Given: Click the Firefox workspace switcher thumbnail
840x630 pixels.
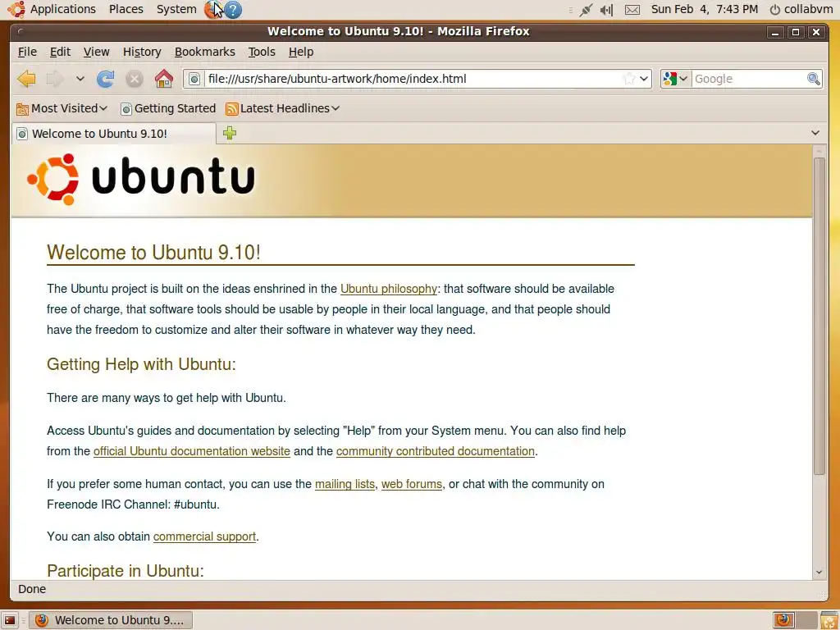Looking at the screenshot, I should pos(783,620).
